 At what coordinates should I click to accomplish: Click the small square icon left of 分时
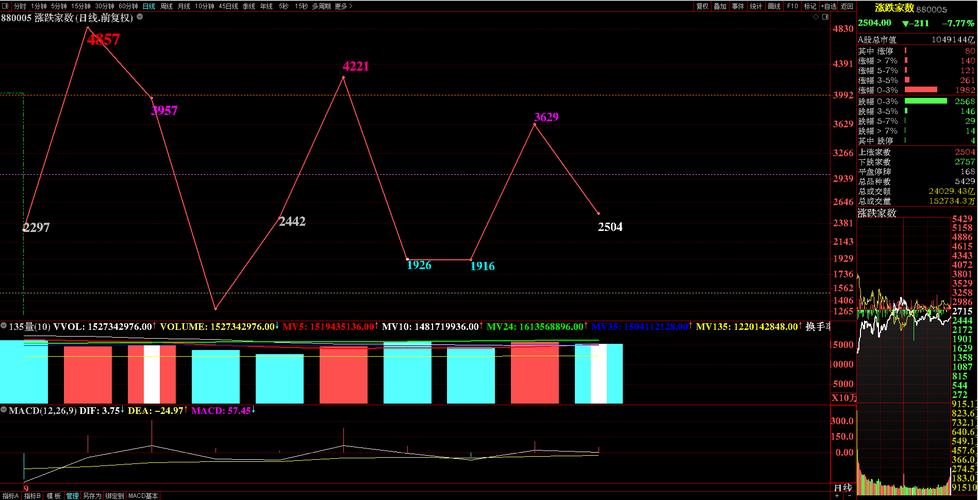point(5,5)
